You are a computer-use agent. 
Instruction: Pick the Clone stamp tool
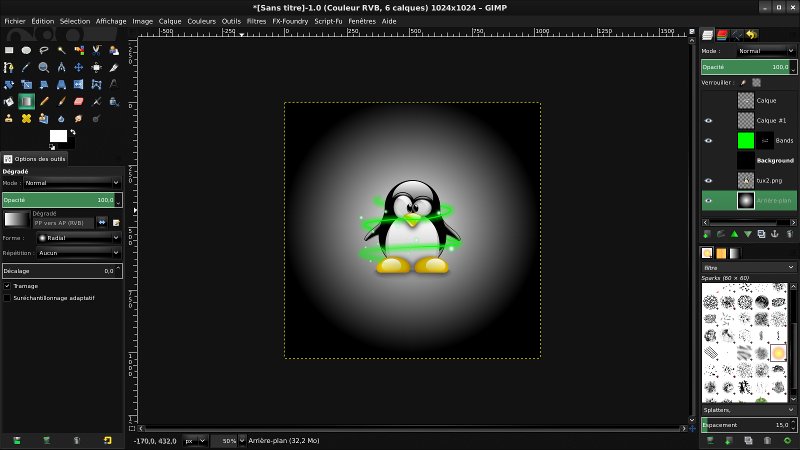coord(9,118)
